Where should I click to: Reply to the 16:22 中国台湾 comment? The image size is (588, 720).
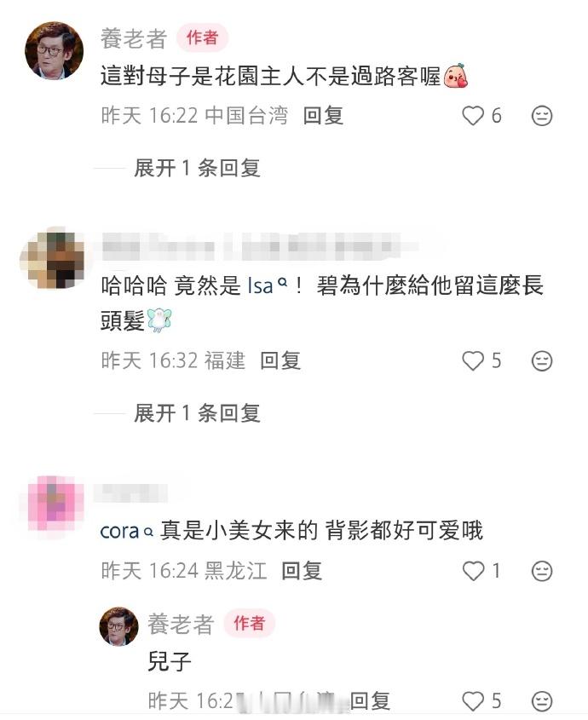(x=324, y=116)
